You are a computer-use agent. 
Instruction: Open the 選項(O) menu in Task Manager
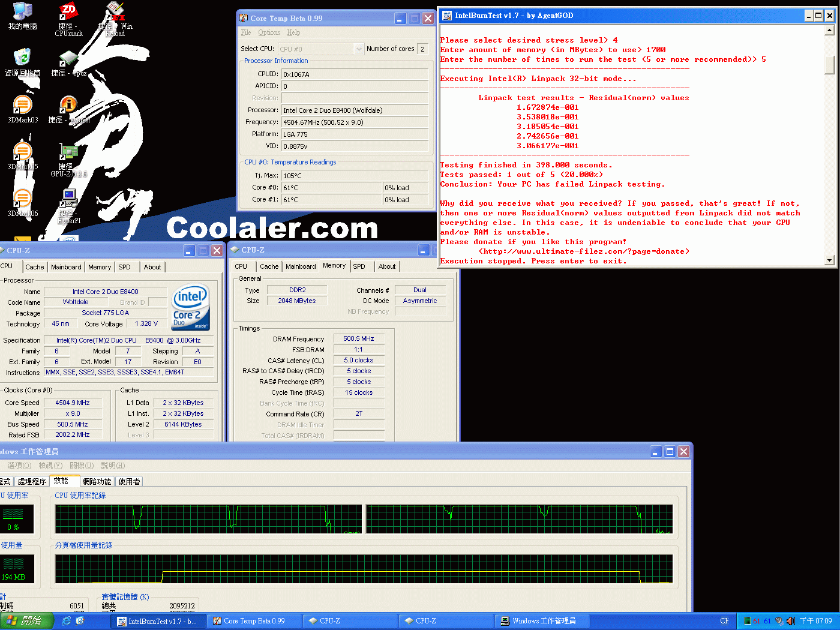[19, 466]
